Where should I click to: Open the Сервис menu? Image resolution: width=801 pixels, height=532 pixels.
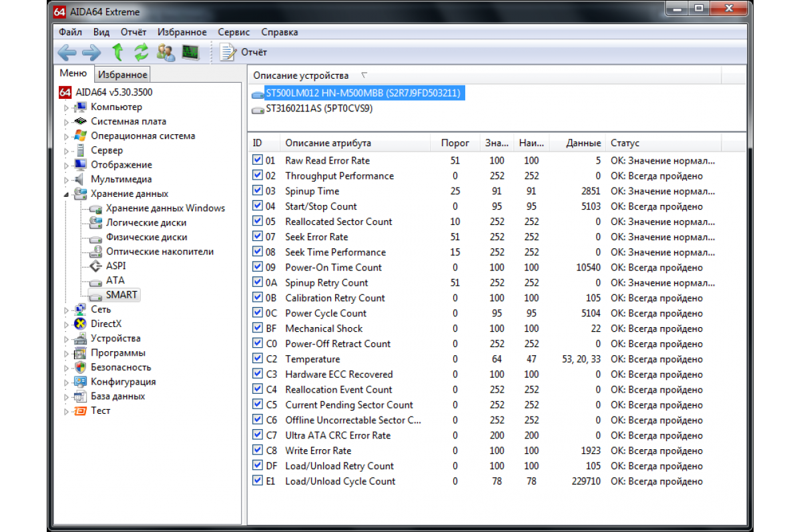click(234, 32)
